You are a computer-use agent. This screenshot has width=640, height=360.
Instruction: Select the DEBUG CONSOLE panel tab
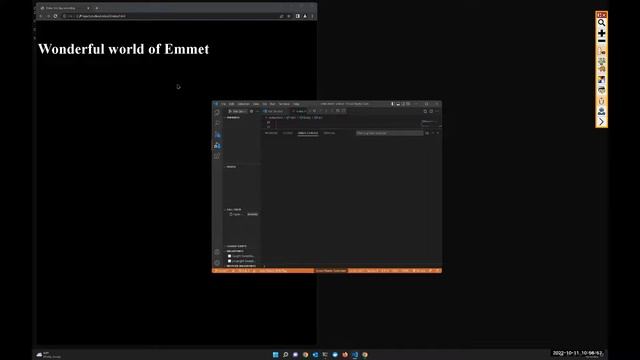point(308,133)
